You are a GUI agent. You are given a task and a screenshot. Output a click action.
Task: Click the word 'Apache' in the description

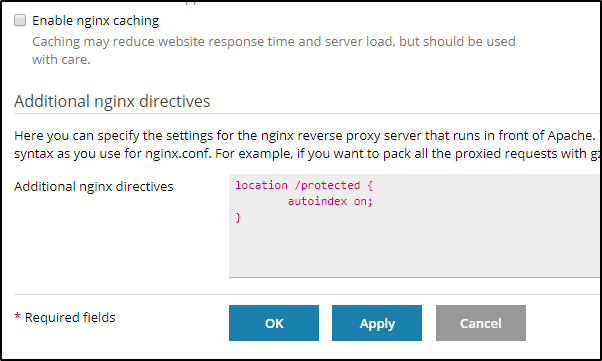[571, 136]
